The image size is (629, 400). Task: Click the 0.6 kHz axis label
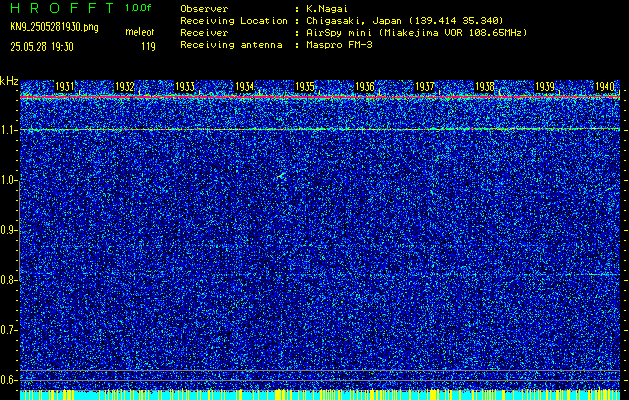[8, 380]
